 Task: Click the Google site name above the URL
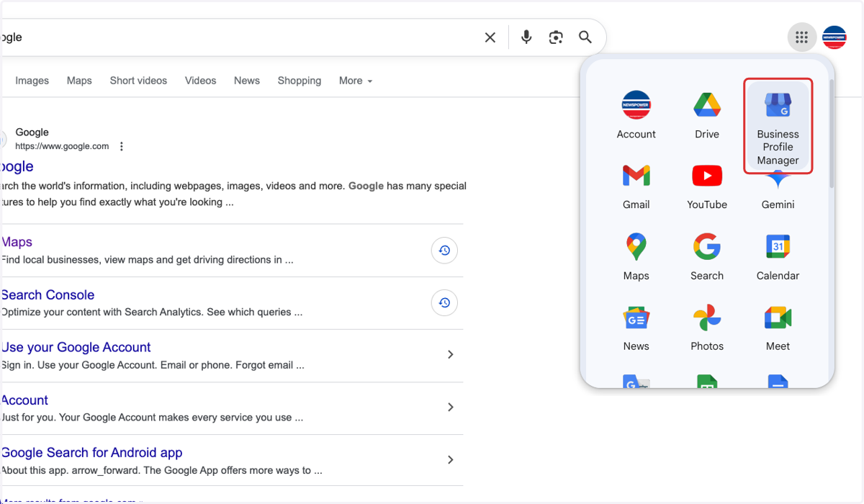pyautogui.click(x=32, y=132)
